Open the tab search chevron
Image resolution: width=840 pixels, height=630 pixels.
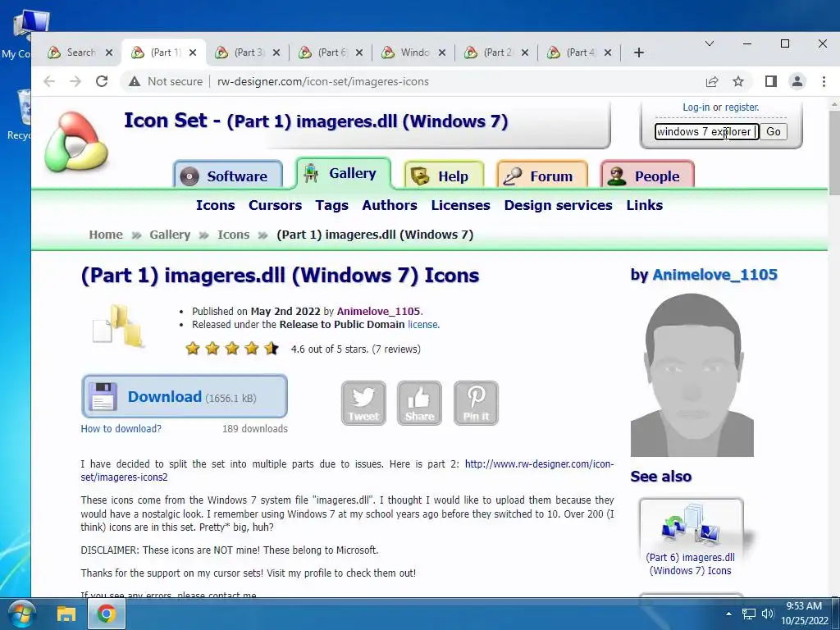[710, 43]
